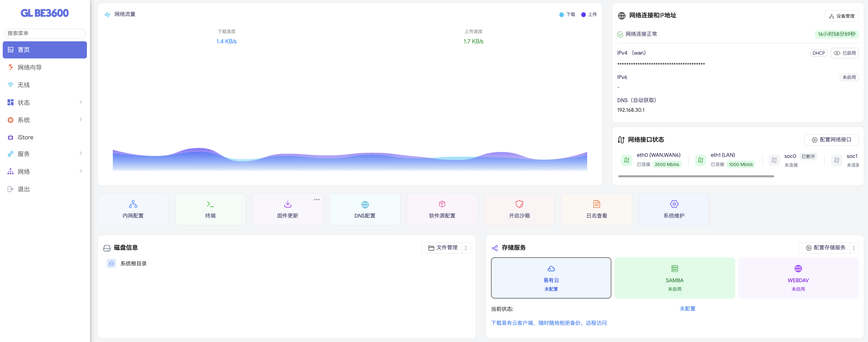Click the network interface horizontal scrollbar
Screen dimensions: 868x342
pos(696,176)
